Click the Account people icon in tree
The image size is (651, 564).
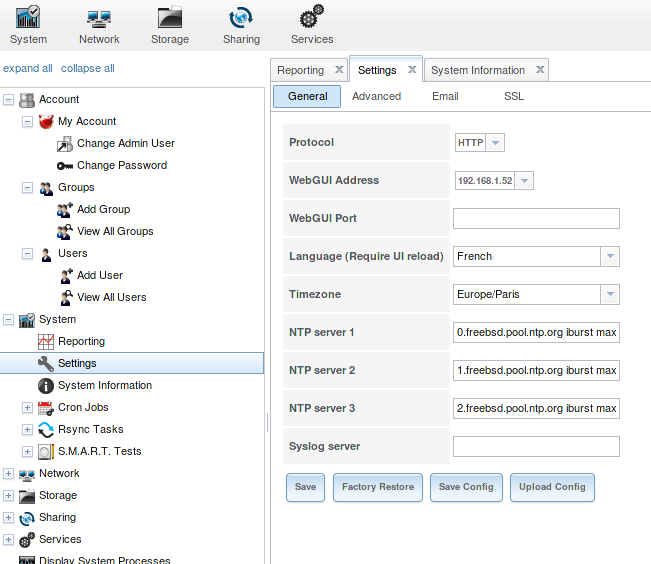point(27,100)
